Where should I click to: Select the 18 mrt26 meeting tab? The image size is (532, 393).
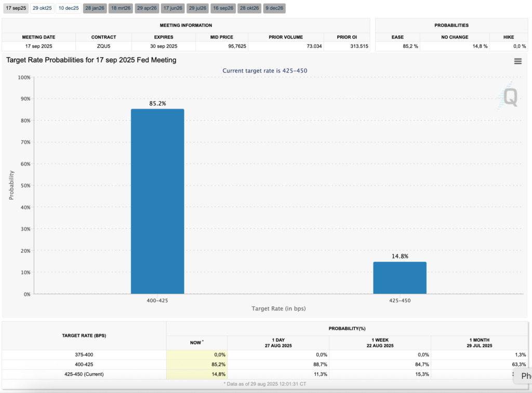[121, 8]
